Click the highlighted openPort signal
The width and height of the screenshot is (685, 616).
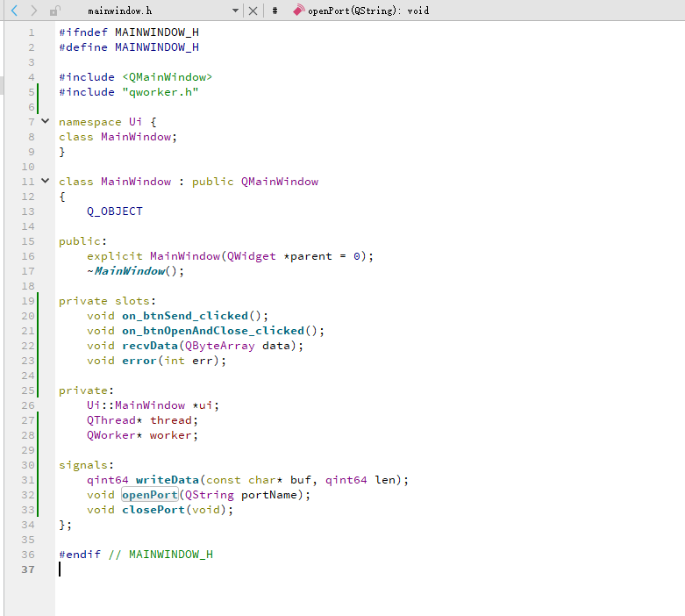[x=150, y=495]
